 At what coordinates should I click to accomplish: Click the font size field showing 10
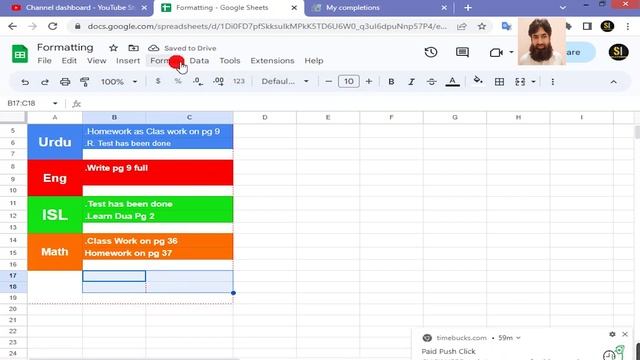(349, 81)
